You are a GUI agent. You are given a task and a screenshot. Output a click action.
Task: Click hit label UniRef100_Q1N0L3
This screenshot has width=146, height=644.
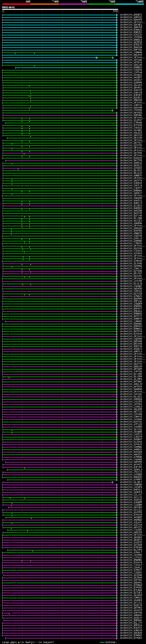[131, 469]
